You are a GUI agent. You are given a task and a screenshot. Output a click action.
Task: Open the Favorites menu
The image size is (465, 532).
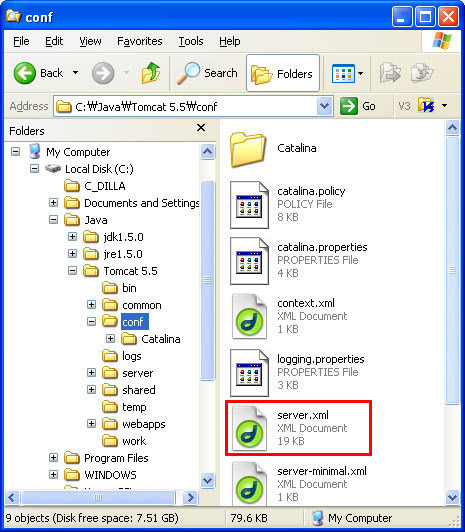139,41
